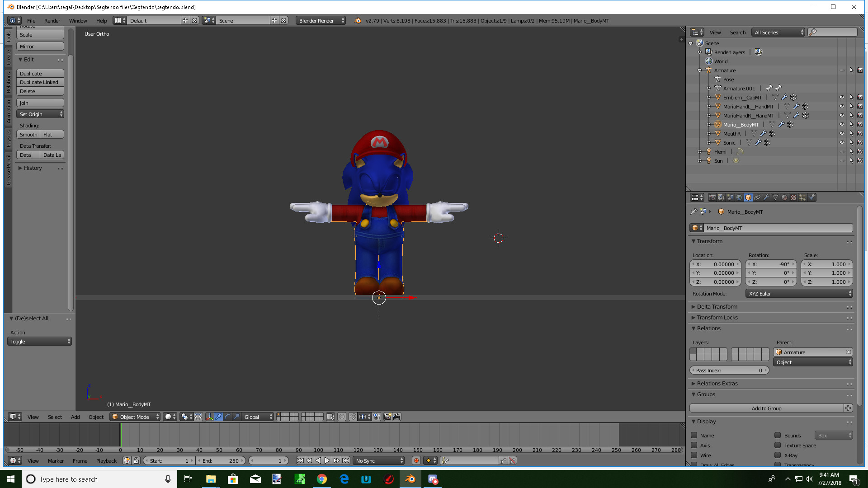Click the Add to Group button
The height and width of the screenshot is (488, 868).
click(x=767, y=408)
